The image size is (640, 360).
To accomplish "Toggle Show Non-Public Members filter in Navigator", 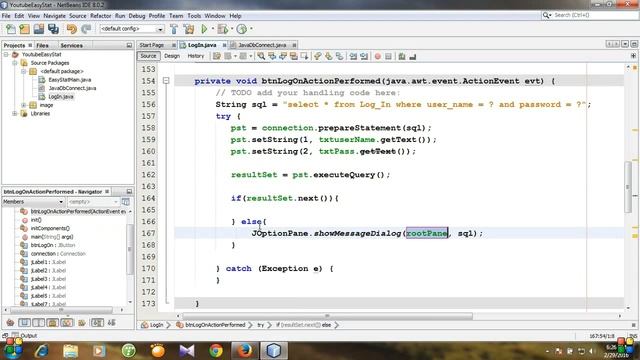I will 53,323.
